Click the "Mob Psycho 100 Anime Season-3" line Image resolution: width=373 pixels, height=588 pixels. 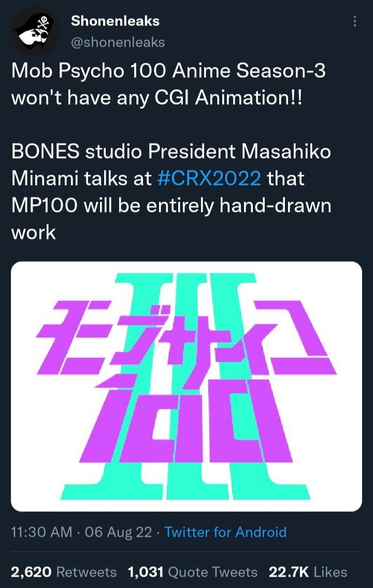click(168, 70)
